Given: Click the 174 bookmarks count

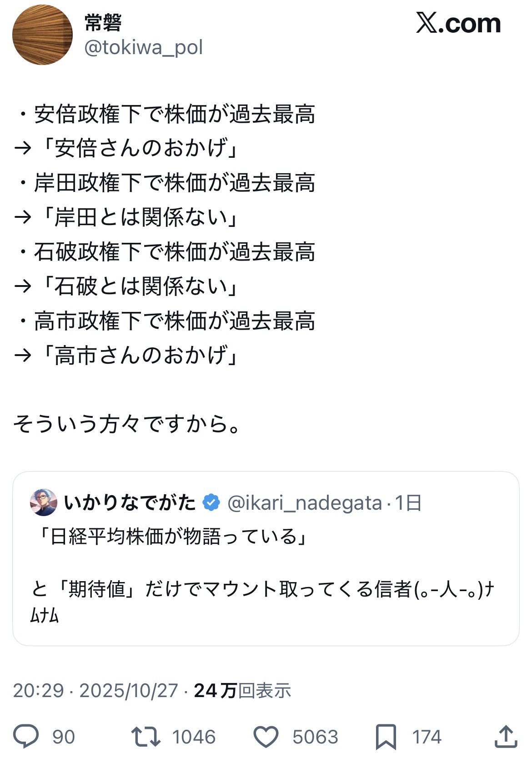Looking at the screenshot, I should point(427,737).
